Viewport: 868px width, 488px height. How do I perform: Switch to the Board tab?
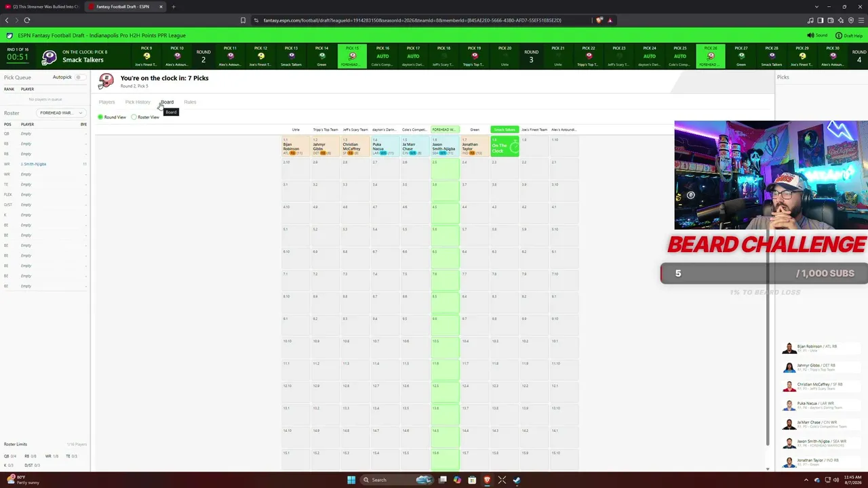[x=167, y=102]
